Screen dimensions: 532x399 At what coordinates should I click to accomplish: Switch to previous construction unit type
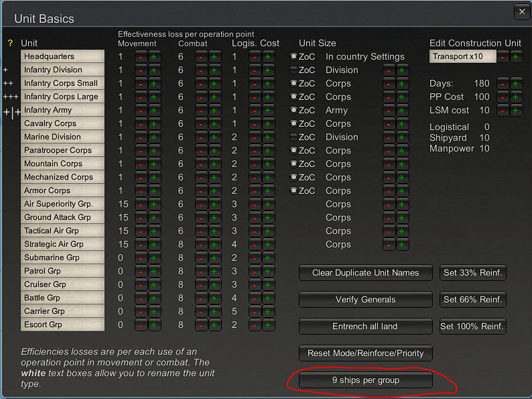[x=503, y=57]
